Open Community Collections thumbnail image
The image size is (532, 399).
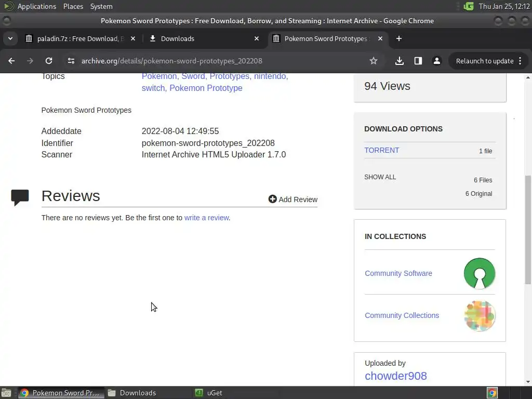[480, 316]
